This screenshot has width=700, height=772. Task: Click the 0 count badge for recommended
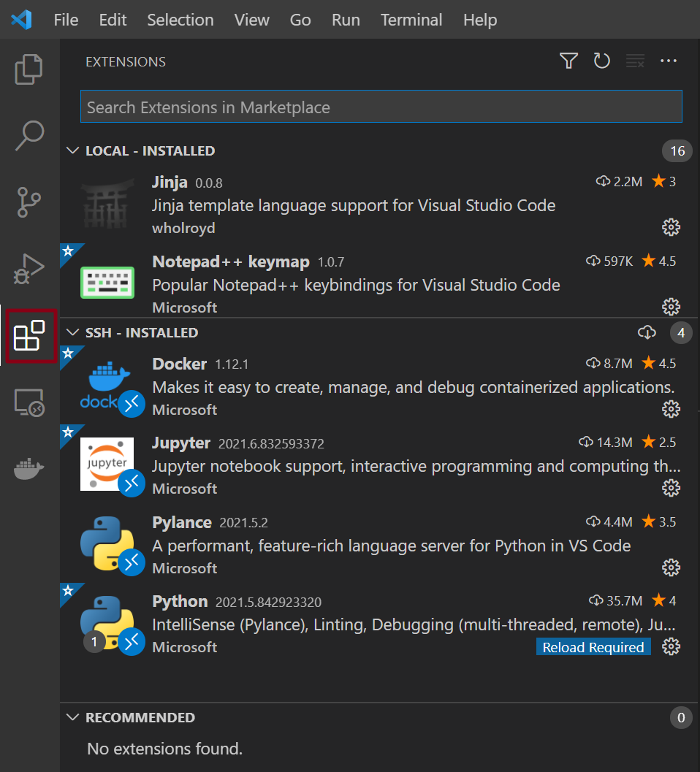click(x=681, y=717)
